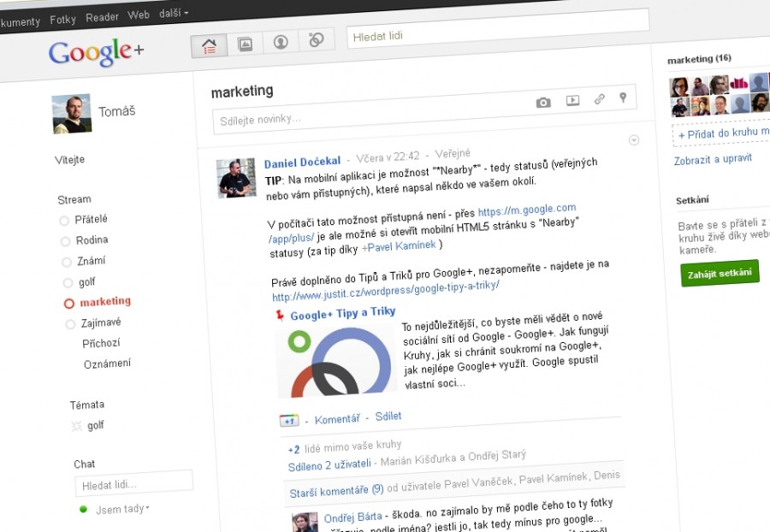
Task: Click Daniel Dočekal's post avatar
Action: click(236, 178)
